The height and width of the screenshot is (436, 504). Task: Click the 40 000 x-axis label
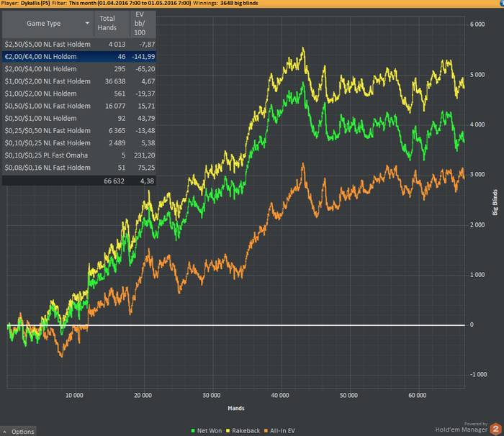(x=280, y=396)
